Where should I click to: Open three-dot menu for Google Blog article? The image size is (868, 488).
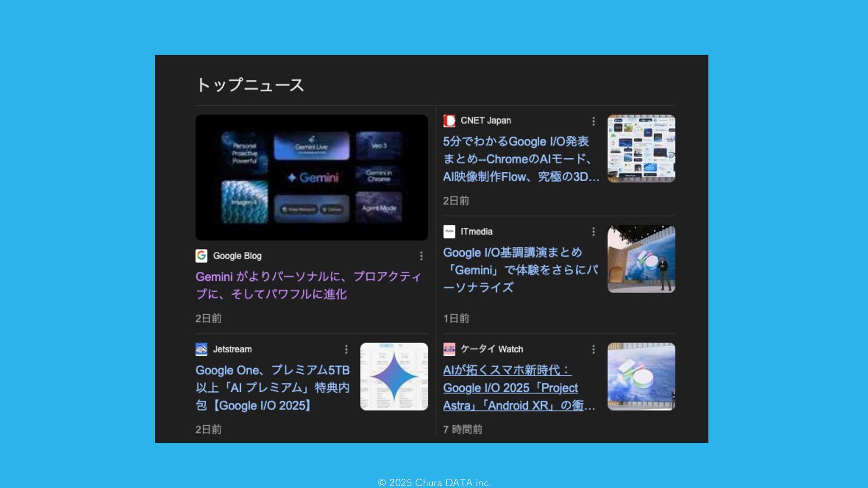(421, 256)
